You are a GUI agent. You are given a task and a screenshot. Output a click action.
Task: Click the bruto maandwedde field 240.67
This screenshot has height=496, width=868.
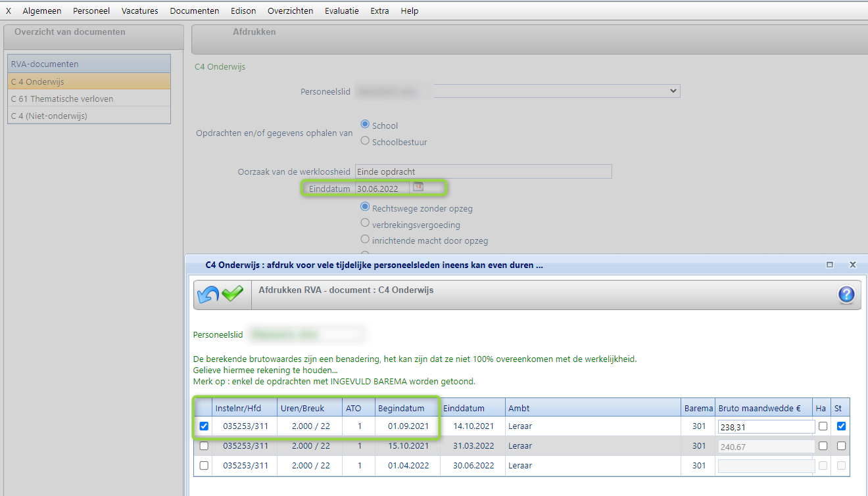point(766,446)
